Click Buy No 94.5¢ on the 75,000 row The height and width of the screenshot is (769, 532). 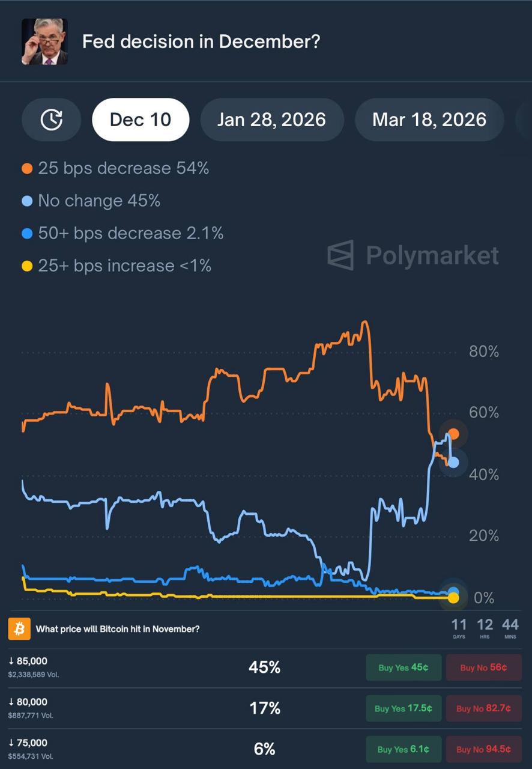click(x=483, y=749)
